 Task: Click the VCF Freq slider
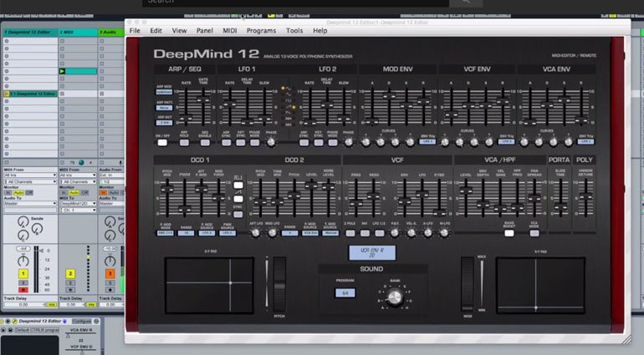click(356, 198)
